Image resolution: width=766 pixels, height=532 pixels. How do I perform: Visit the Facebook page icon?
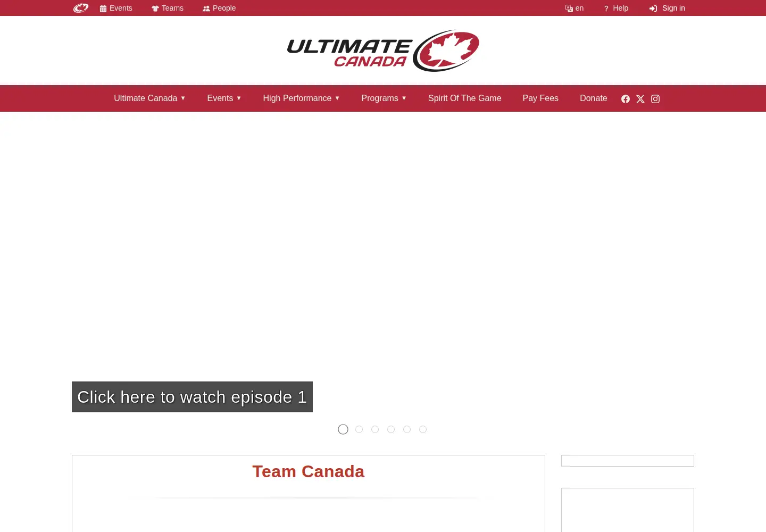click(626, 99)
